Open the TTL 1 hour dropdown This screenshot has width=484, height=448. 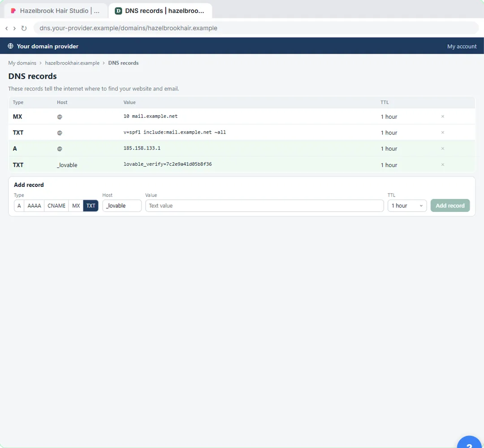pos(407,206)
